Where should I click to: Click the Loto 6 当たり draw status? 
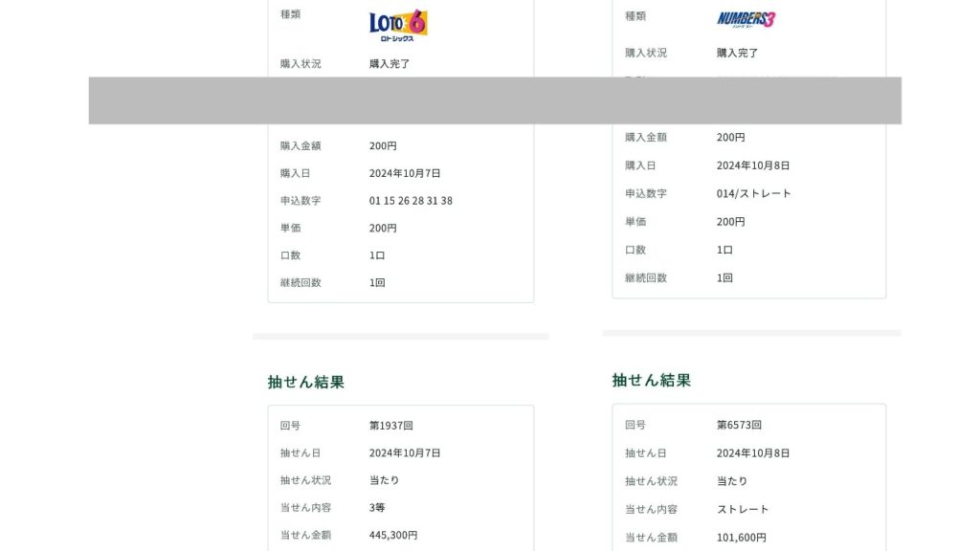point(384,480)
